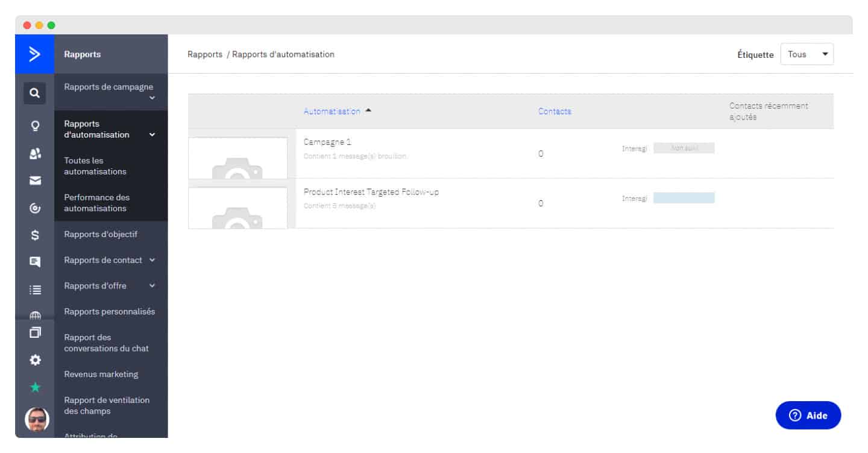The height and width of the screenshot is (453, 868).
Task: Open the Automations target icon
Action: tap(35, 208)
